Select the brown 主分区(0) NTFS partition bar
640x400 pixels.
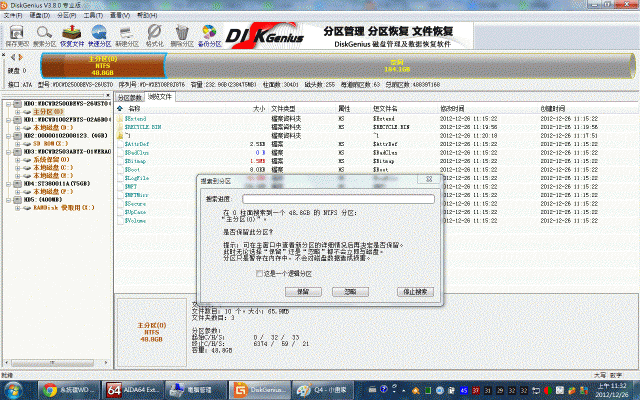pos(103,66)
